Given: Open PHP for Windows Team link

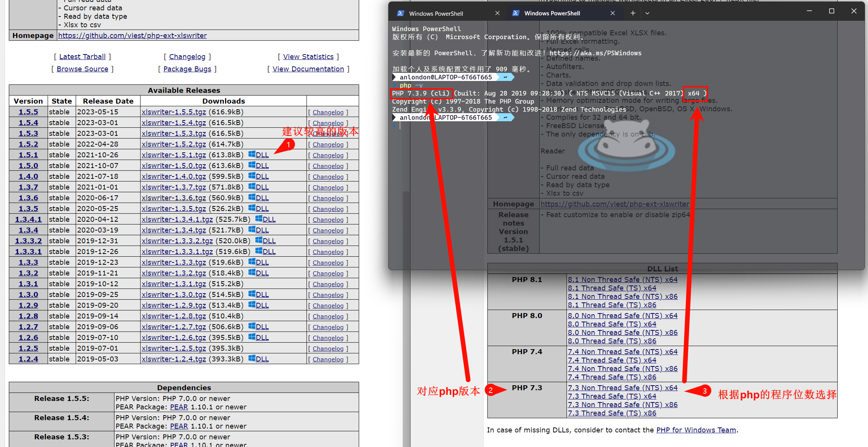Looking at the screenshot, I should [696, 430].
